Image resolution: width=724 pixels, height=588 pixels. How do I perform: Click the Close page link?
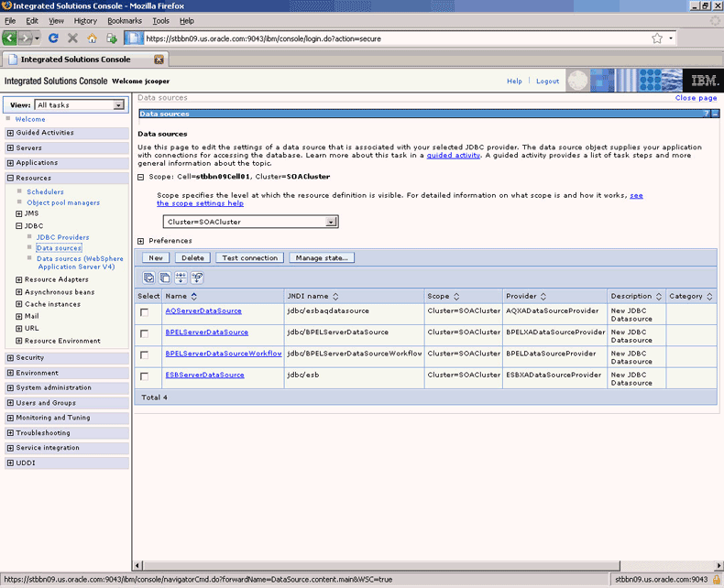coord(696,98)
